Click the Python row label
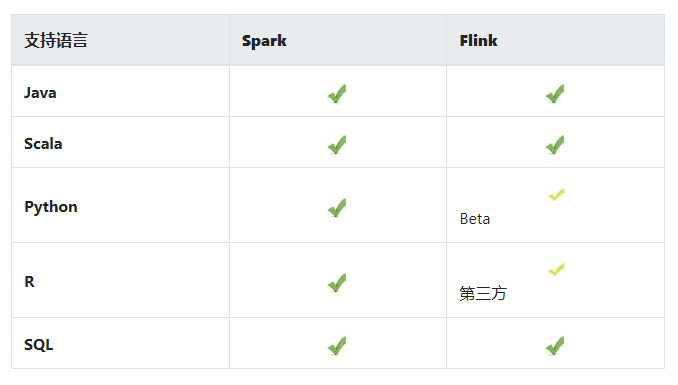The image size is (678, 385). tap(51, 207)
